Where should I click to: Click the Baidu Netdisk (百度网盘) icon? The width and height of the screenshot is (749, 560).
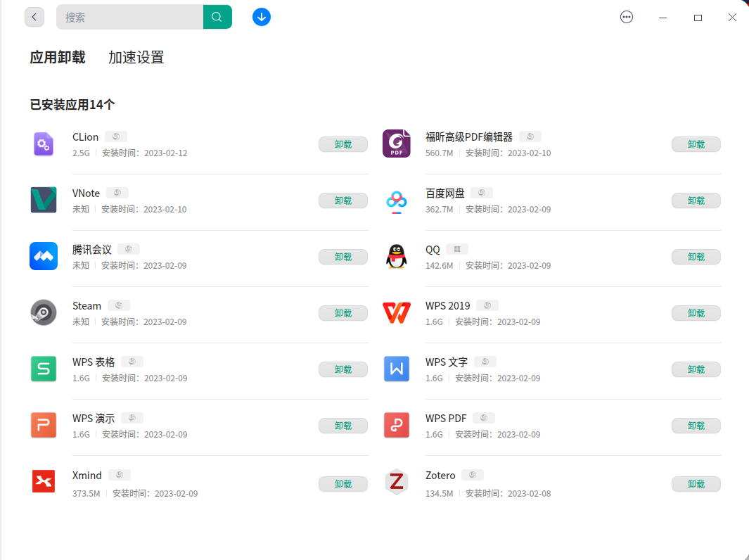click(397, 201)
